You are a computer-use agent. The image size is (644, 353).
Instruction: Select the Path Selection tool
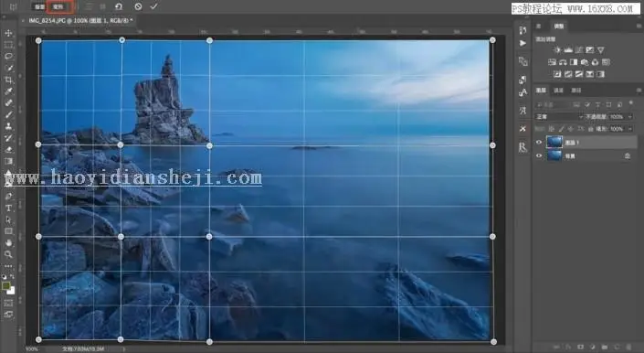pyautogui.click(x=8, y=219)
